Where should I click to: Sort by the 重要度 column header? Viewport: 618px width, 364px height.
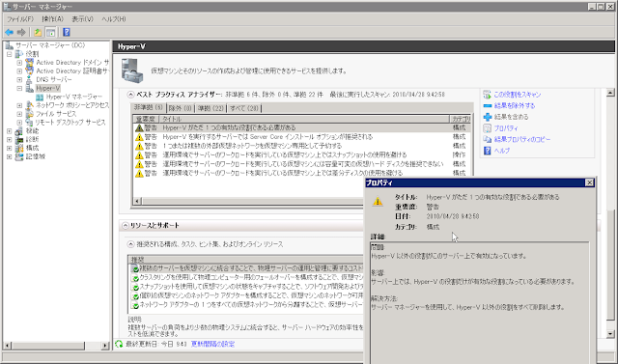coord(146,119)
